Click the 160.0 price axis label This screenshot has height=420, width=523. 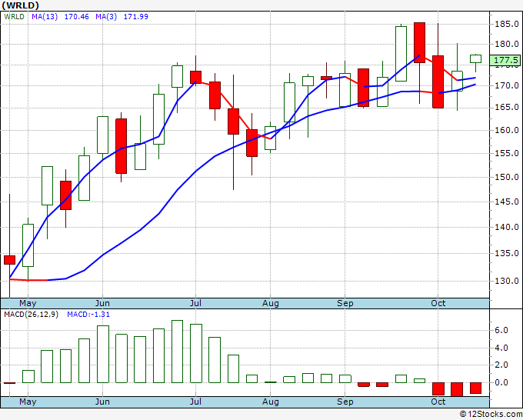(507, 130)
